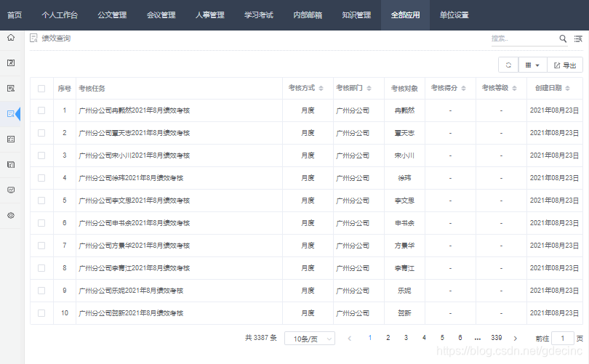Check the row for 冉甄然
Viewport: 589px width, 364px height.
[41, 110]
